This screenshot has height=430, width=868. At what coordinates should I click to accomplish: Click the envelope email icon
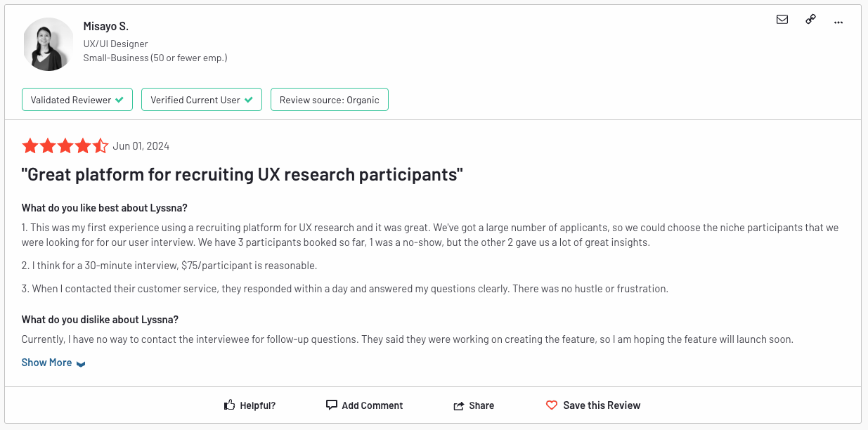tap(782, 20)
